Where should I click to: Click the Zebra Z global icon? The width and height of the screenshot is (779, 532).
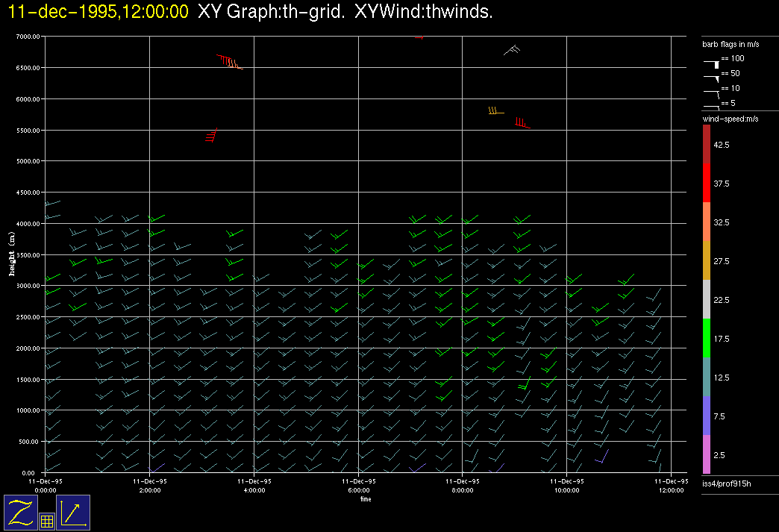tap(20, 512)
